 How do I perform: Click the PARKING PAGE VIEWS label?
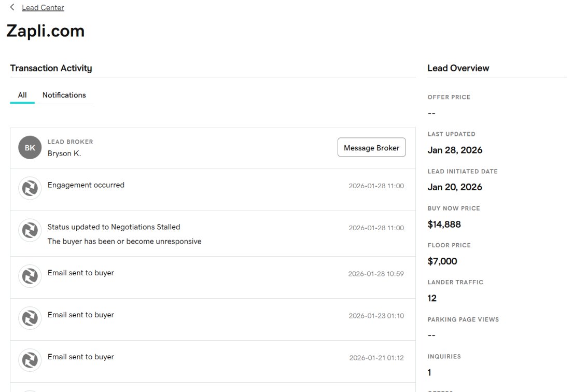[x=463, y=319]
